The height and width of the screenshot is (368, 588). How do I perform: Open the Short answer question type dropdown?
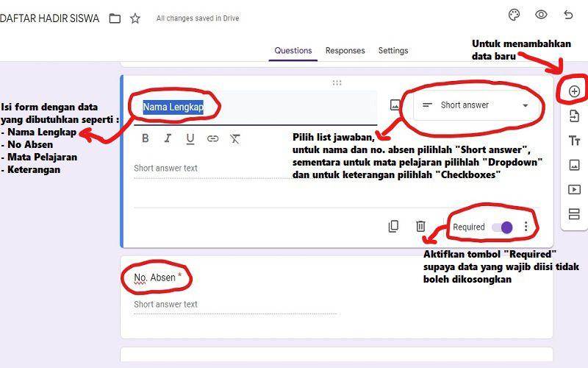475,105
